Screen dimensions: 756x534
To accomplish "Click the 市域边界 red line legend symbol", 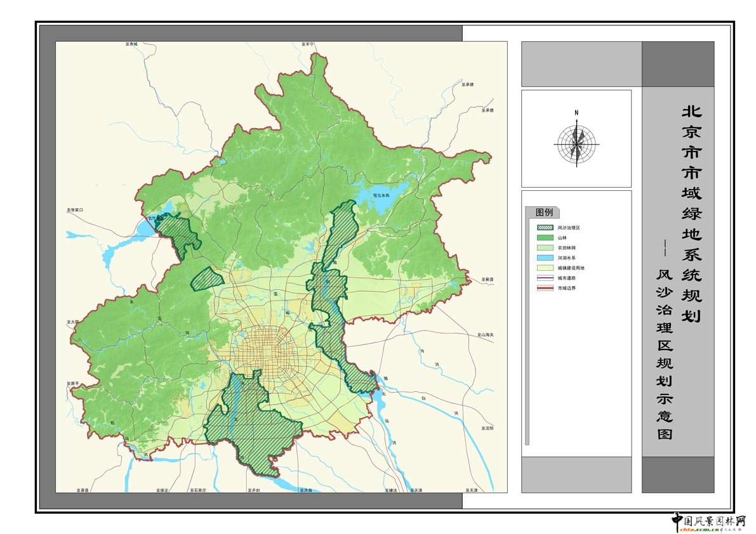I will tap(545, 288).
